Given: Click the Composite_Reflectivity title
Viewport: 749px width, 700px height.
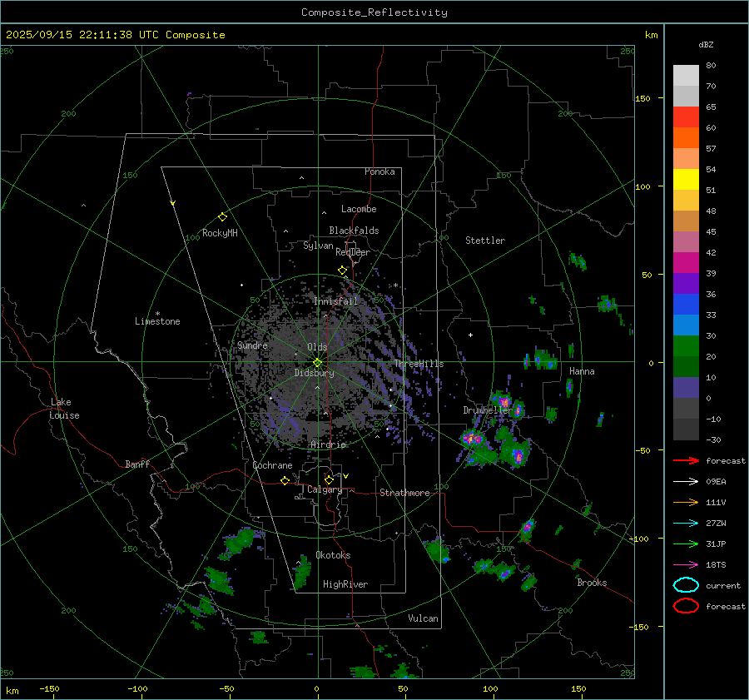Looking at the screenshot, I should point(374,12).
